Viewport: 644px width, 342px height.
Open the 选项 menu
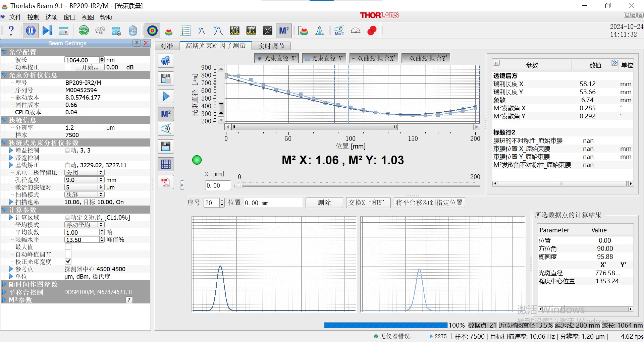(52, 17)
